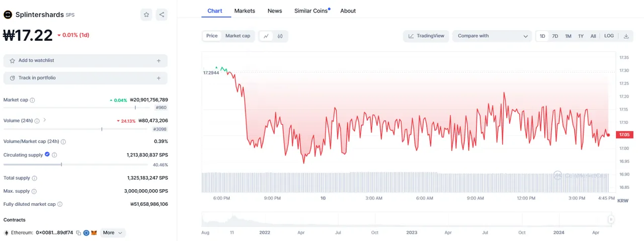Toggle LOG scale on chart
The image size is (644, 241).
click(609, 36)
